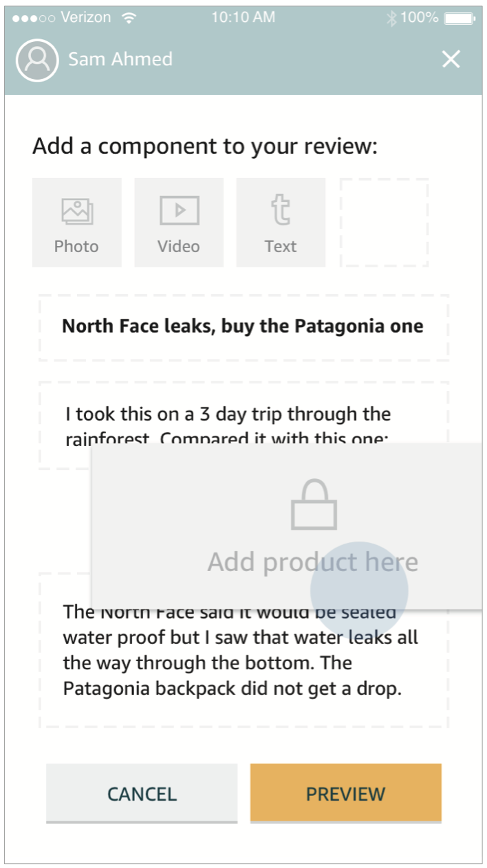Add a Photo component
487x868 pixels.
coord(76,222)
